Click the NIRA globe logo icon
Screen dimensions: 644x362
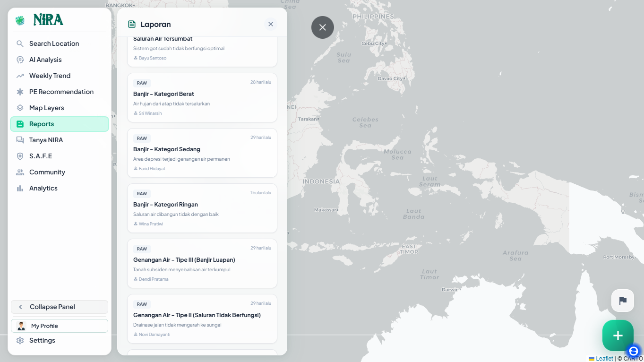coord(20,20)
